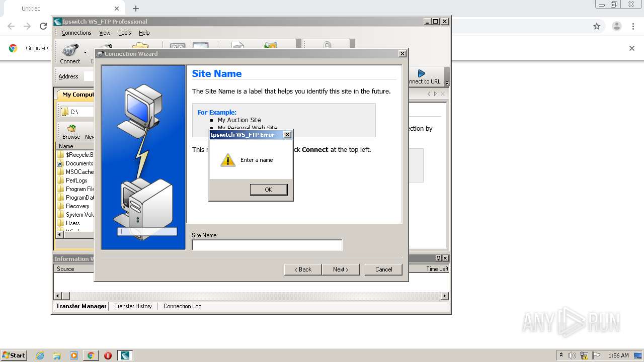The height and width of the screenshot is (362, 644).
Task: Select the PerfLogs folder
Action: [x=72, y=180]
